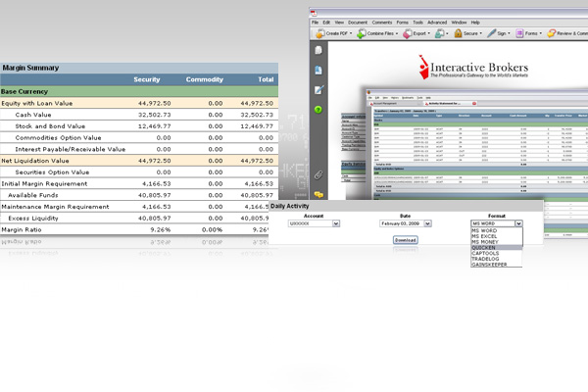Select TRADELOG in format list
The image size is (588, 392).
coord(497,259)
